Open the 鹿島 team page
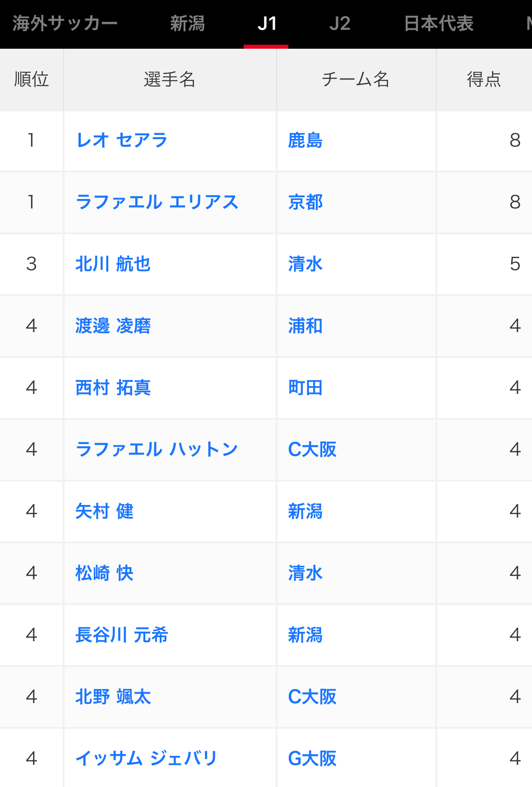Viewport: 532px width, 787px height. tap(305, 140)
